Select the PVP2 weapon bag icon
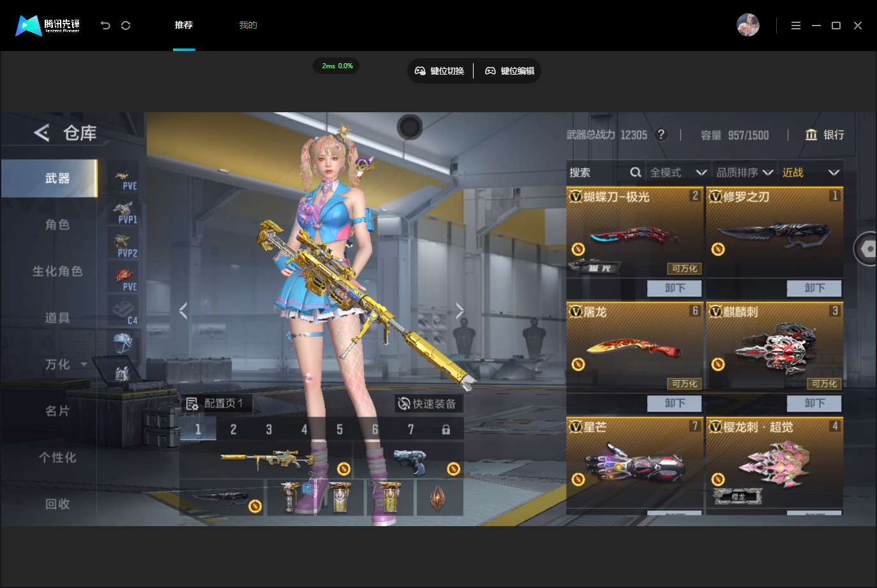This screenshot has width=877, height=588. pos(123,246)
